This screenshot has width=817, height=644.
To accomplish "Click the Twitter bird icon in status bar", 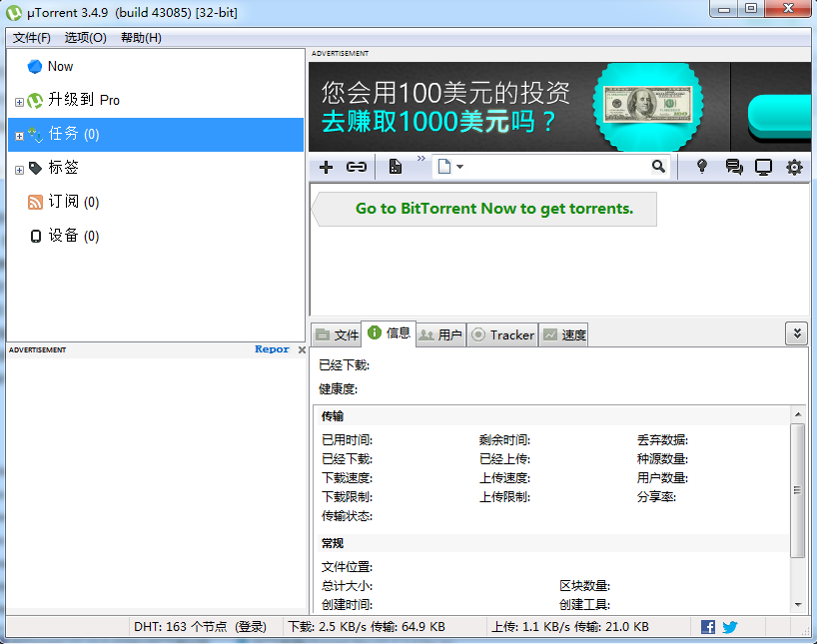I will click(730, 627).
